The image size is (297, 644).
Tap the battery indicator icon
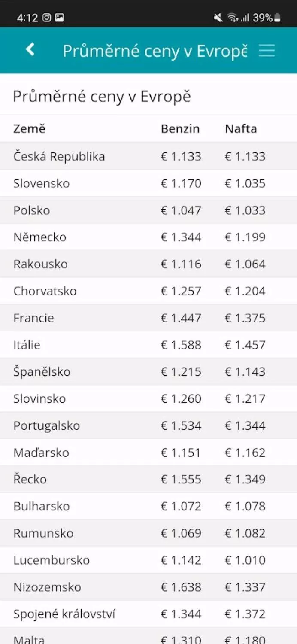[x=277, y=18]
